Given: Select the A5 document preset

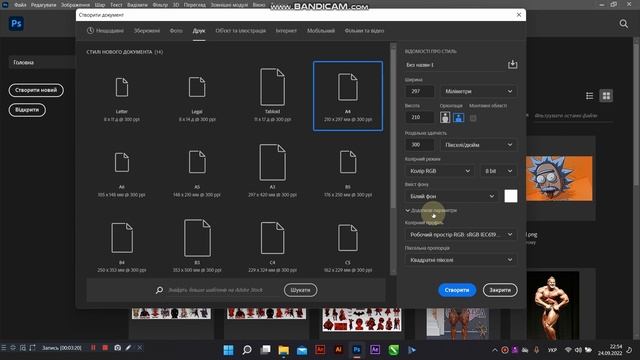Looking at the screenshot, I should [x=197, y=171].
